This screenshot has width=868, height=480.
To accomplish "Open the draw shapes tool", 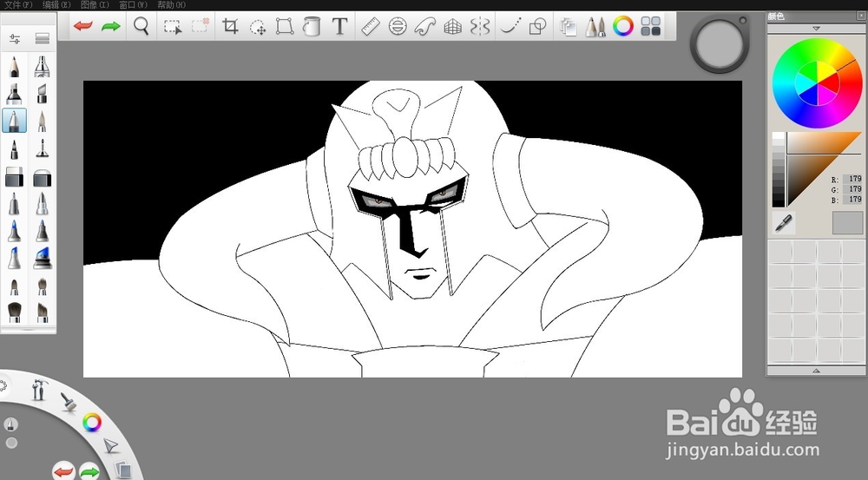I will point(537,26).
